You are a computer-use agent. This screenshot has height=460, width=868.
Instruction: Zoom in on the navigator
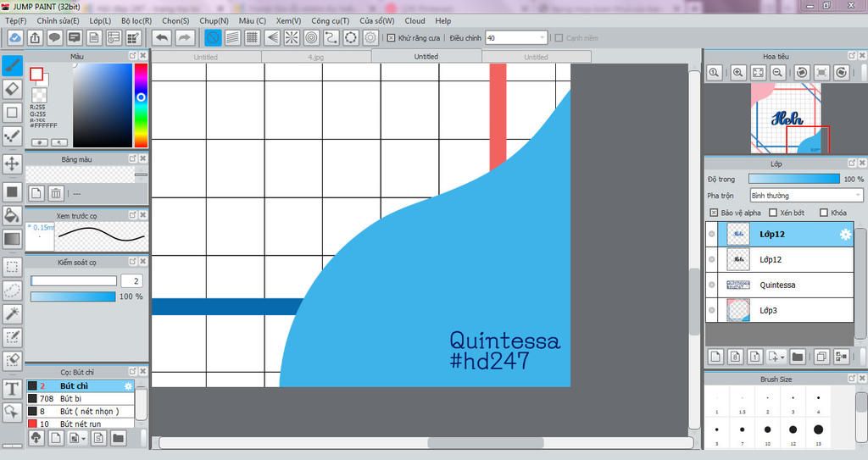click(738, 73)
